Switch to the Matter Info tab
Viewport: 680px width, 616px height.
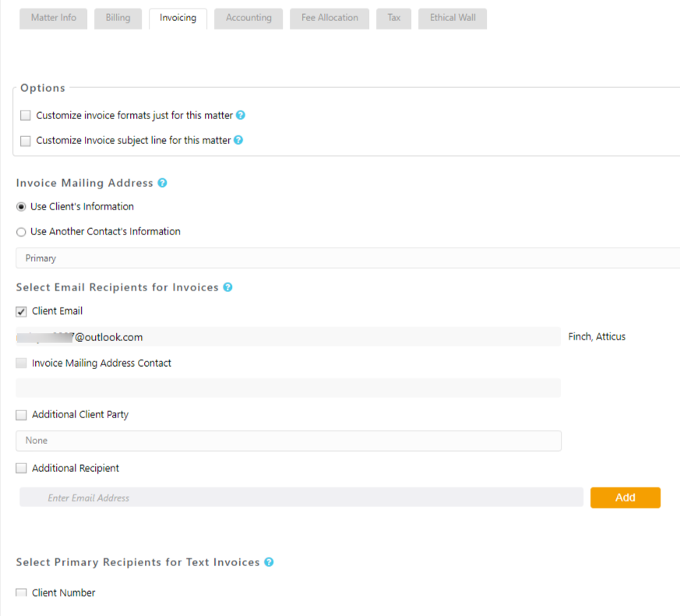(x=54, y=18)
